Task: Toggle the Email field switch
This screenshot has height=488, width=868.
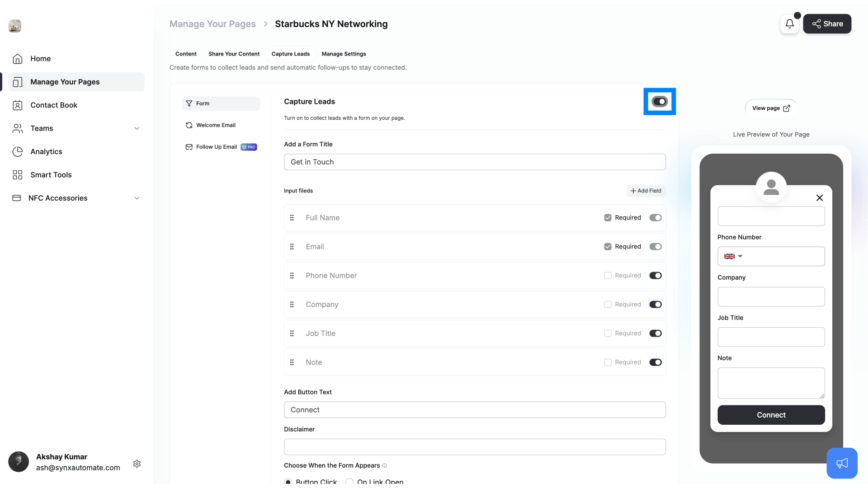Action: 656,247
